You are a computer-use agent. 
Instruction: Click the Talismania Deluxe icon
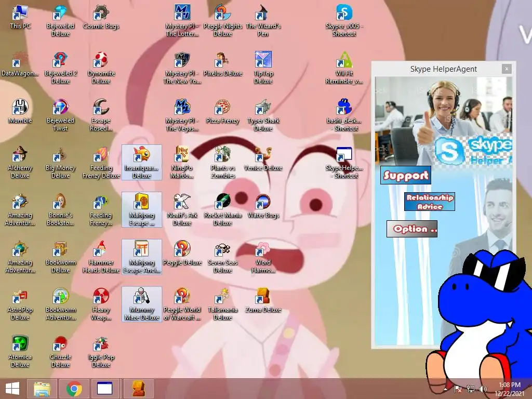[x=222, y=304]
